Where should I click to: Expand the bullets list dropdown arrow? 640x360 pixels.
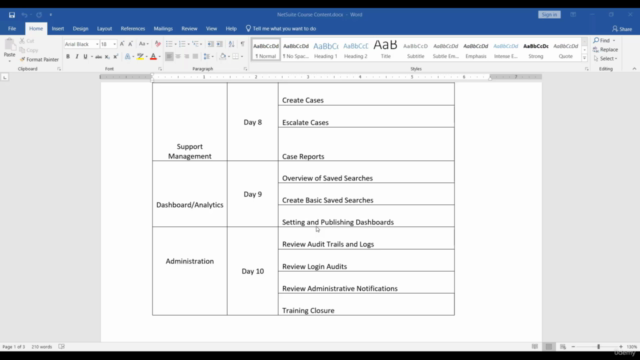(x=176, y=44)
